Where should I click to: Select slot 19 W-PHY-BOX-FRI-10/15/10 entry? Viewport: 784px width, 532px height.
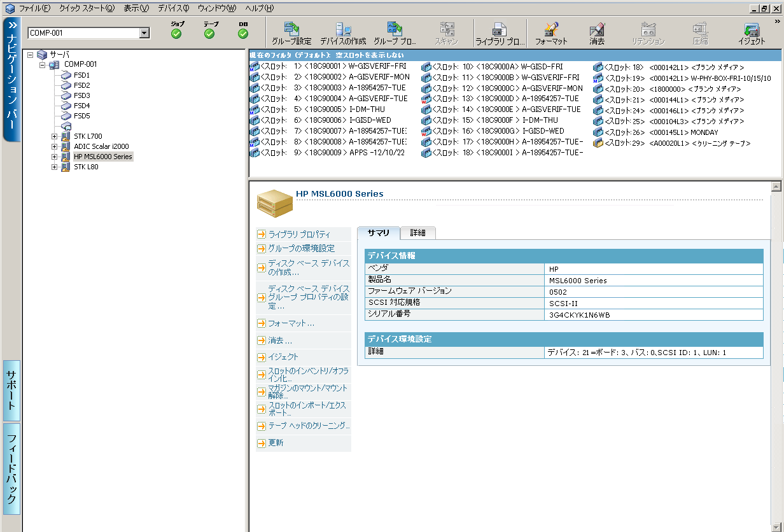pos(682,78)
